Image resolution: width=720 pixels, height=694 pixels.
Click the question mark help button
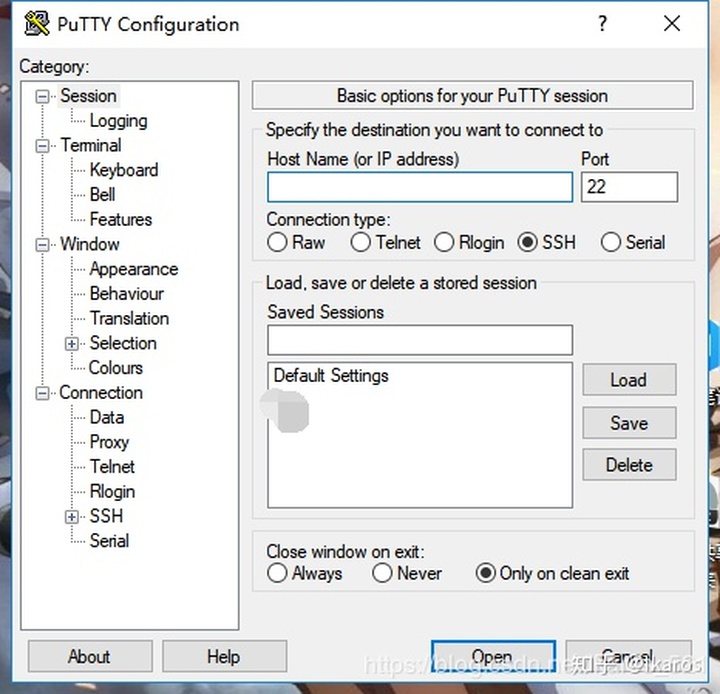point(602,23)
